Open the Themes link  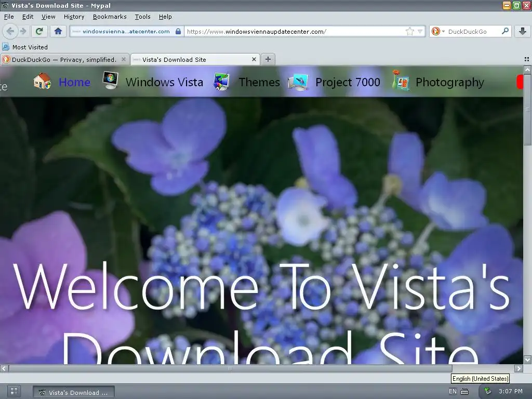260,82
